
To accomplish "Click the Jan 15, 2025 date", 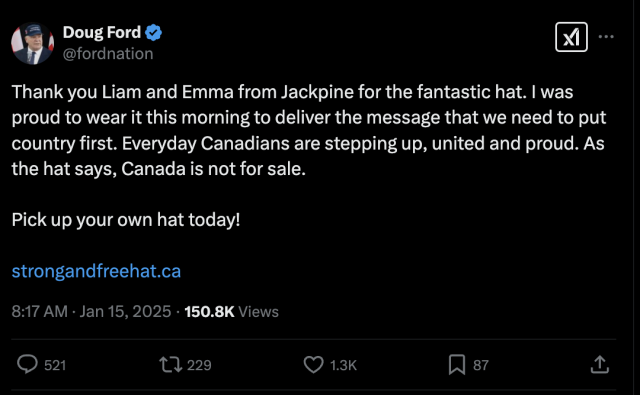I will pos(125,311).
